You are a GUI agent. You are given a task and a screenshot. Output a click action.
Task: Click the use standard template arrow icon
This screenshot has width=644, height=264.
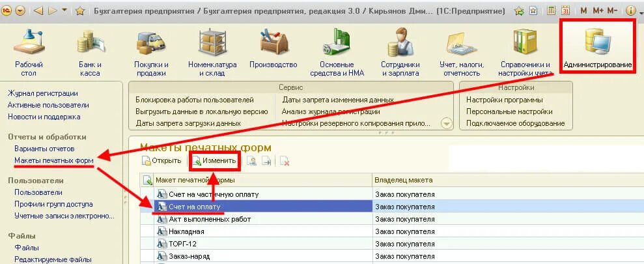(267, 161)
